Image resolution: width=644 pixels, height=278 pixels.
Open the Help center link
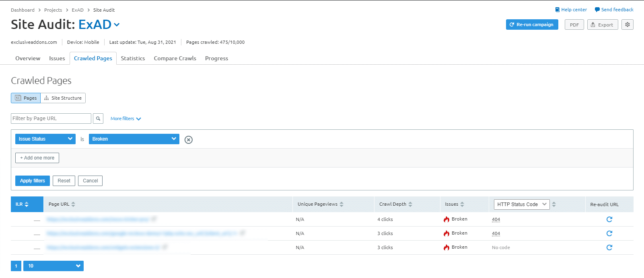coord(571,10)
